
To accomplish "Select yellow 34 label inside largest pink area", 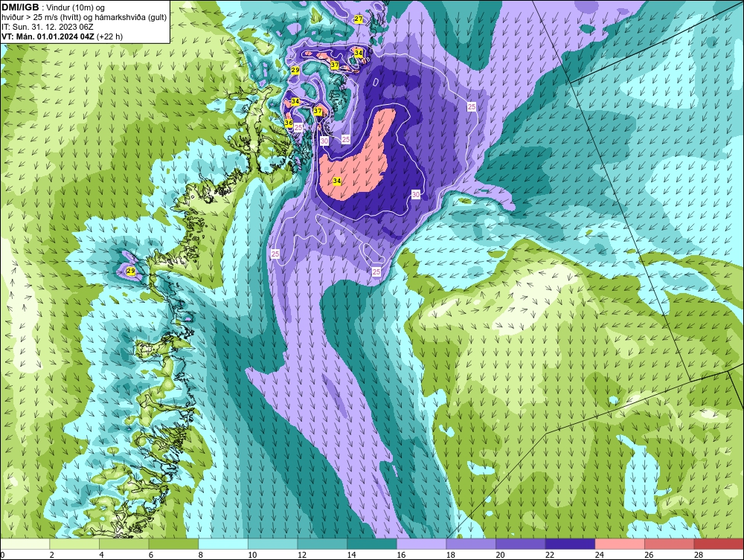I will (337, 181).
